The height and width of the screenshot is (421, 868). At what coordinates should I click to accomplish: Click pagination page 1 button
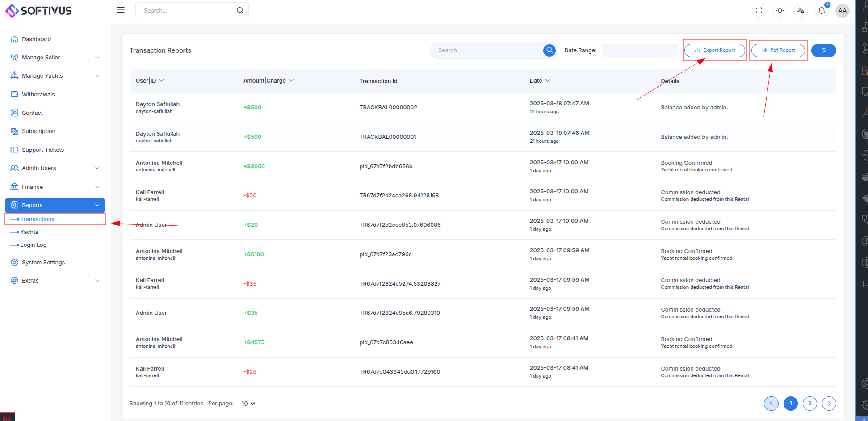click(x=790, y=403)
